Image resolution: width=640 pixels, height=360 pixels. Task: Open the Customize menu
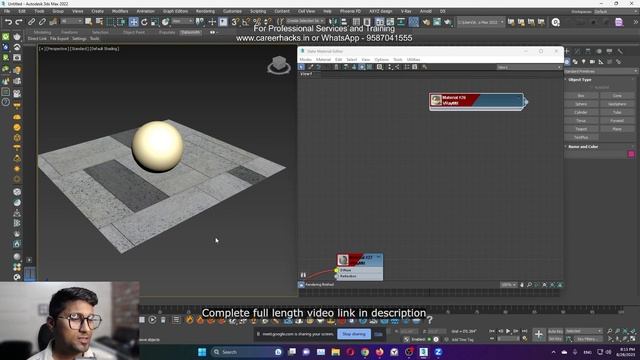click(x=232, y=11)
